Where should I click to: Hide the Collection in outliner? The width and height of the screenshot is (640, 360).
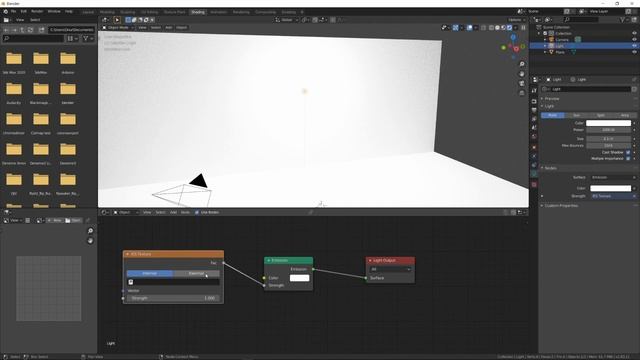click(634, 33)
